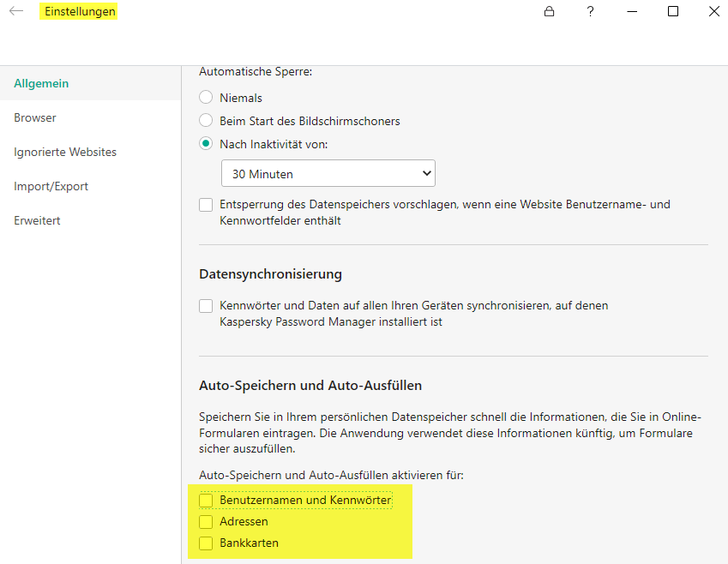Viewport: 728px width, 564px height.
Task: Select the Allgemein settings section
Action: pyautogui.click(x=41, y=84)
